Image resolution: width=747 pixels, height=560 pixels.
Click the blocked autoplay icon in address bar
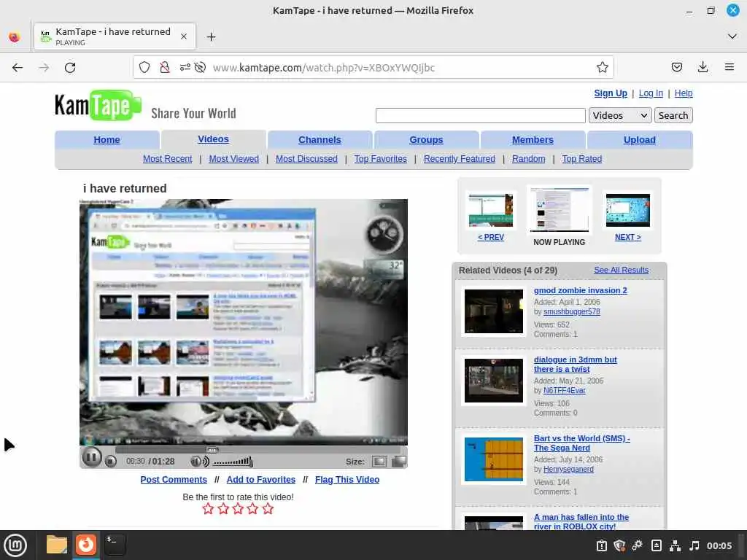[200, 68]
